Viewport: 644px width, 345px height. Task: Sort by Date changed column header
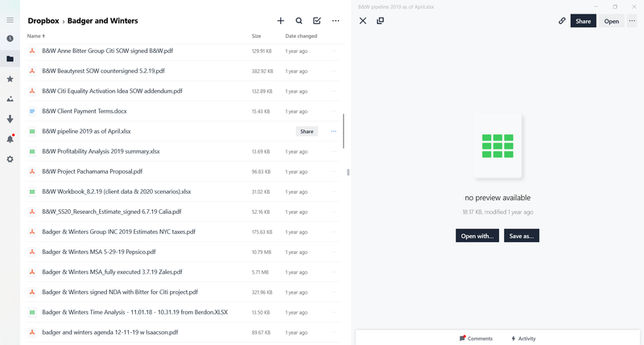click(x=301, y=36)
